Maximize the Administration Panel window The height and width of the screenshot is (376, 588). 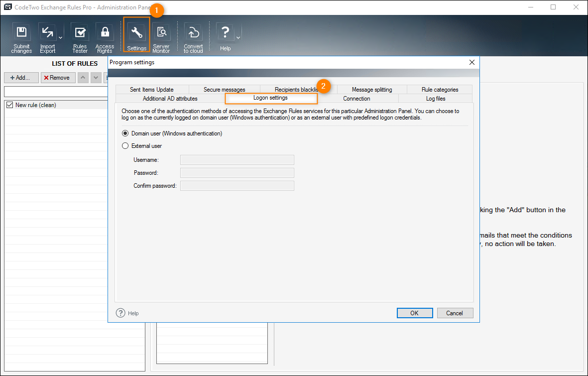[553, 7]
